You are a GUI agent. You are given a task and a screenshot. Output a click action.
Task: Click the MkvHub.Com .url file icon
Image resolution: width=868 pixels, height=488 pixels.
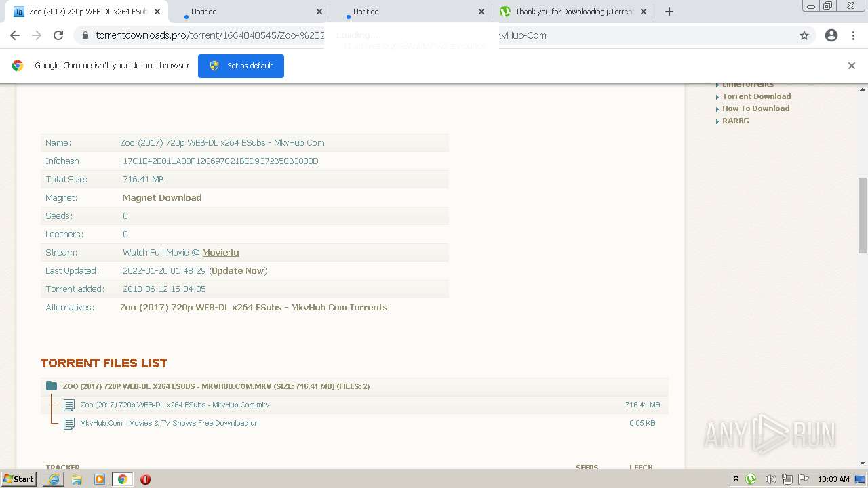pyautogui.click(x=69, y=424)
